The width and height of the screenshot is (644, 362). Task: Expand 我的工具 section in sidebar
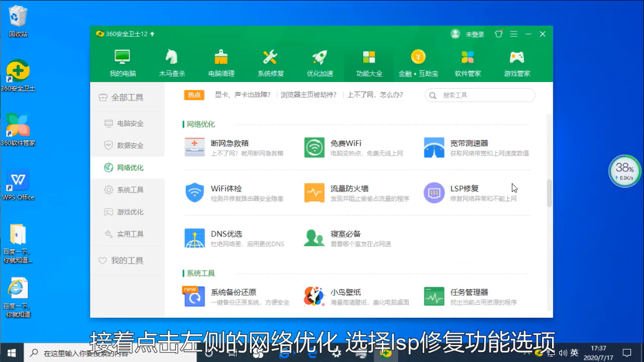pos(127,260)
